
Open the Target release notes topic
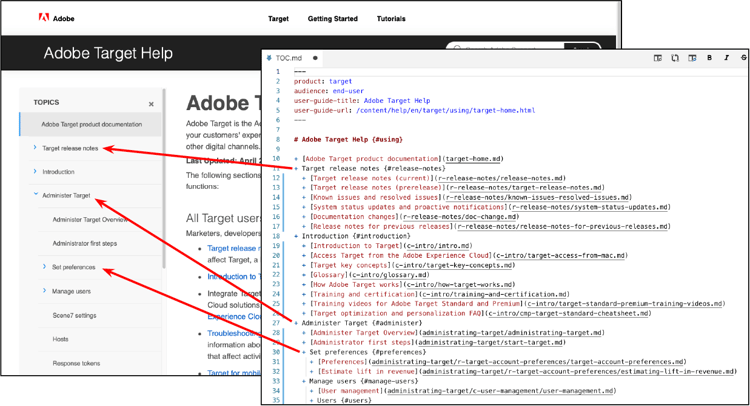(70, 148)
